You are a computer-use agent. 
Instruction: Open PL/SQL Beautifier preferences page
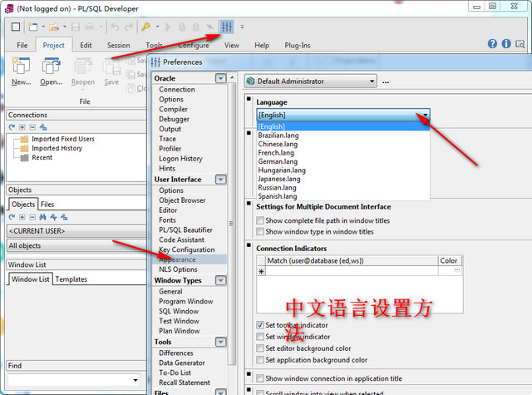coord(185,230)
